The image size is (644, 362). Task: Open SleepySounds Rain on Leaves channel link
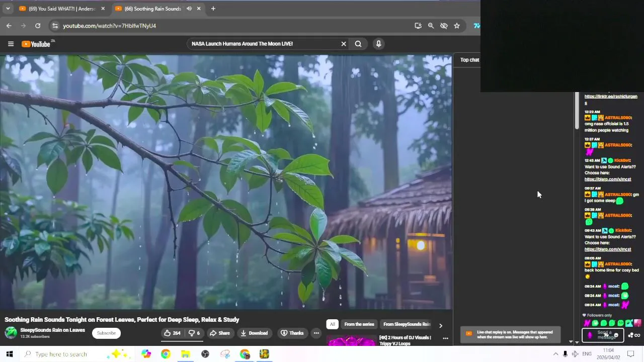pos(53,330)
